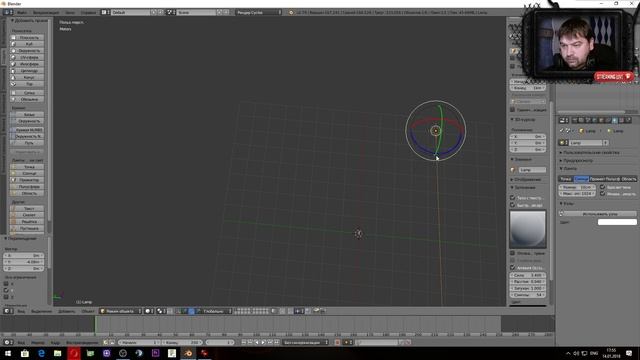Open the 3D View editor type icon
This screenshot has height=360, width=640.
[x=7, y=311]
